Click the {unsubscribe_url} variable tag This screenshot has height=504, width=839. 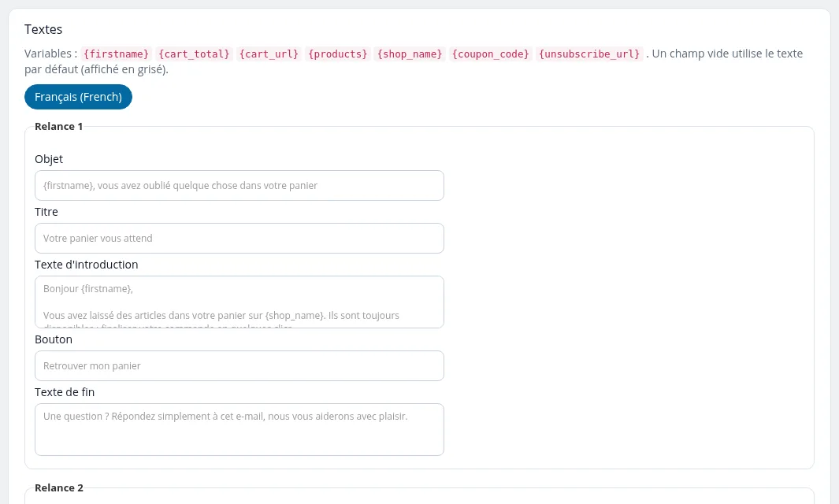point(589,54)
